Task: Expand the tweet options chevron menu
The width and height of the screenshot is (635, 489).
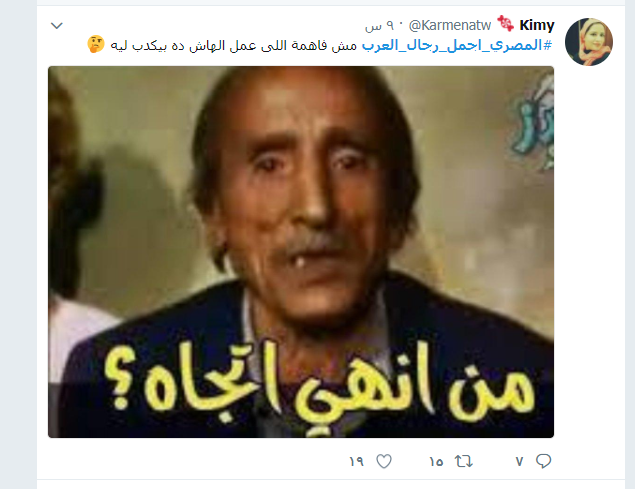Action: (57, 26)
